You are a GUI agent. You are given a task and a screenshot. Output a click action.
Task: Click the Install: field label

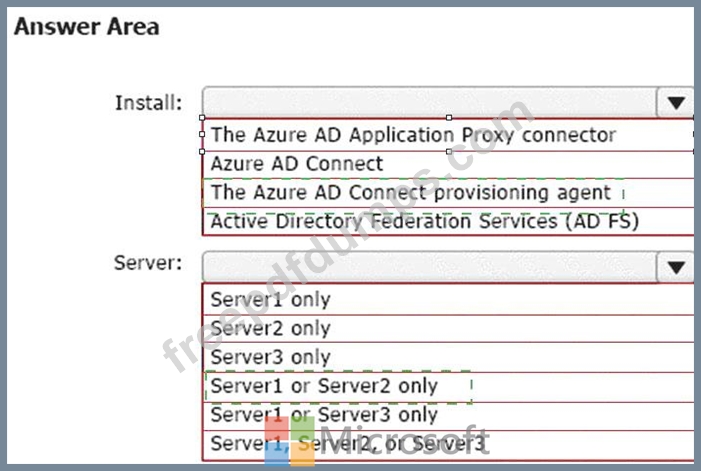149,102
